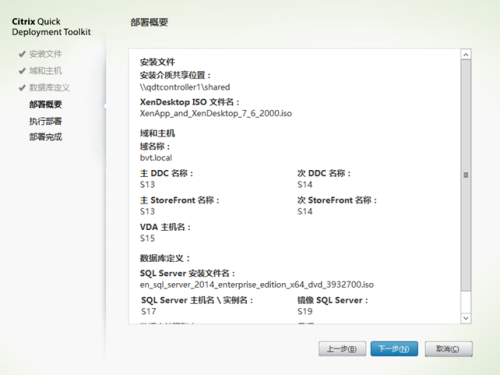Click the 域和主机 section heading in summary

(157, 133)
